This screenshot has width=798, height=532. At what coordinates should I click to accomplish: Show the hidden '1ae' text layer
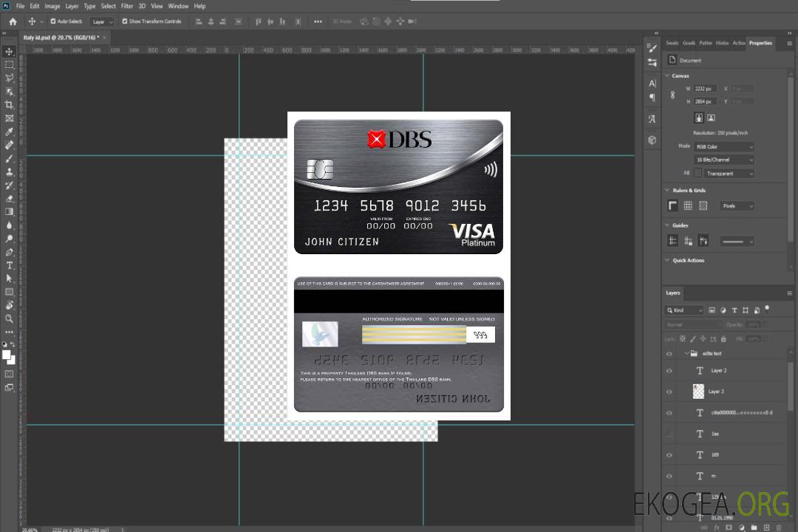[669, 434]
